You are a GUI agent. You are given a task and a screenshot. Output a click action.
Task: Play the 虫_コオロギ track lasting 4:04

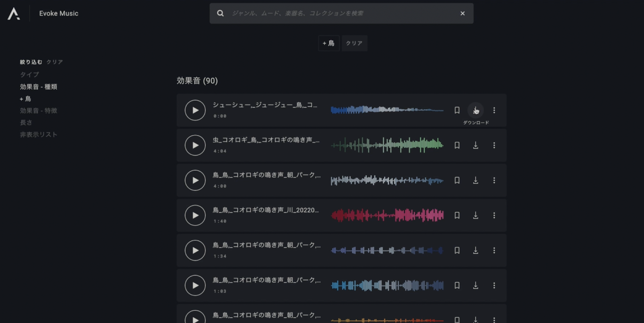195,145
